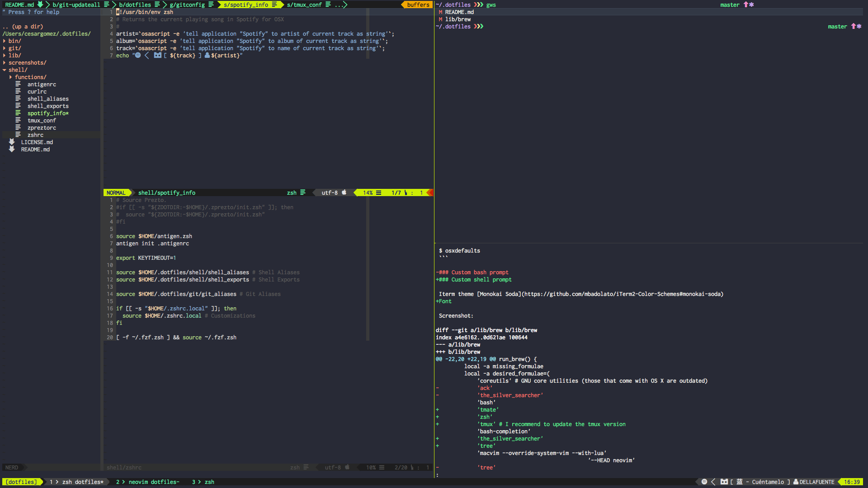Open the Monokai Soda GitHub URL in diff

coord(623,294)
